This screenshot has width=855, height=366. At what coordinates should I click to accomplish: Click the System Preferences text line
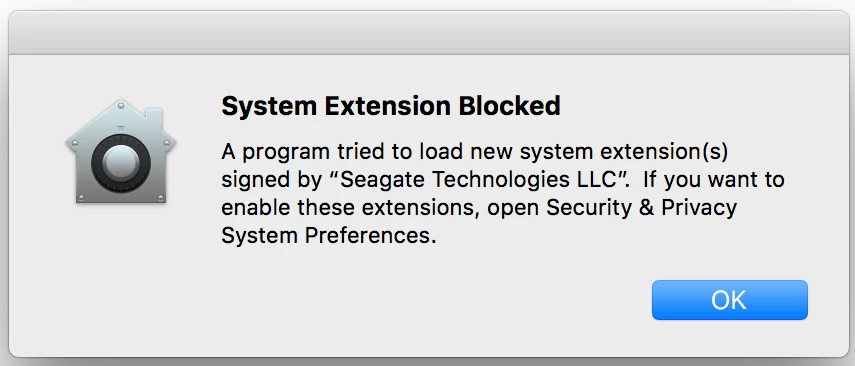329,236
